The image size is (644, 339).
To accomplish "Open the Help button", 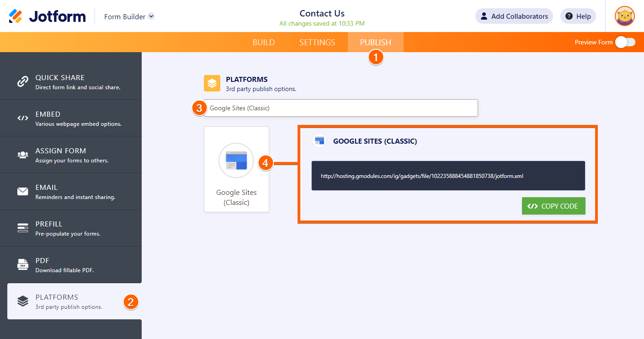I will point(578,16).
